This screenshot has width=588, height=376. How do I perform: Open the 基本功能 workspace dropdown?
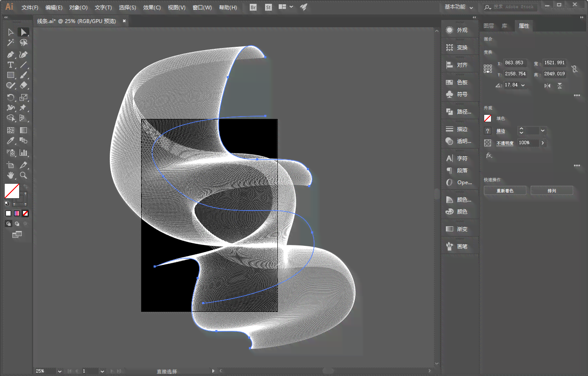(459, 7)
